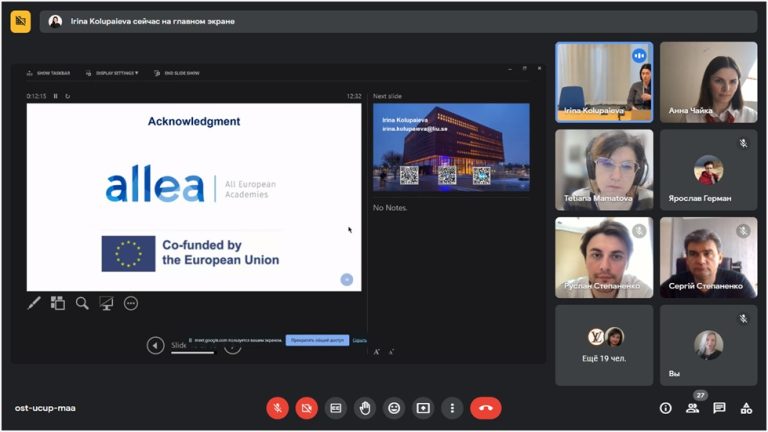Select Руслан Степаненко's video tile
This screenshot has height=432, width=768.
tap(604, 258)
